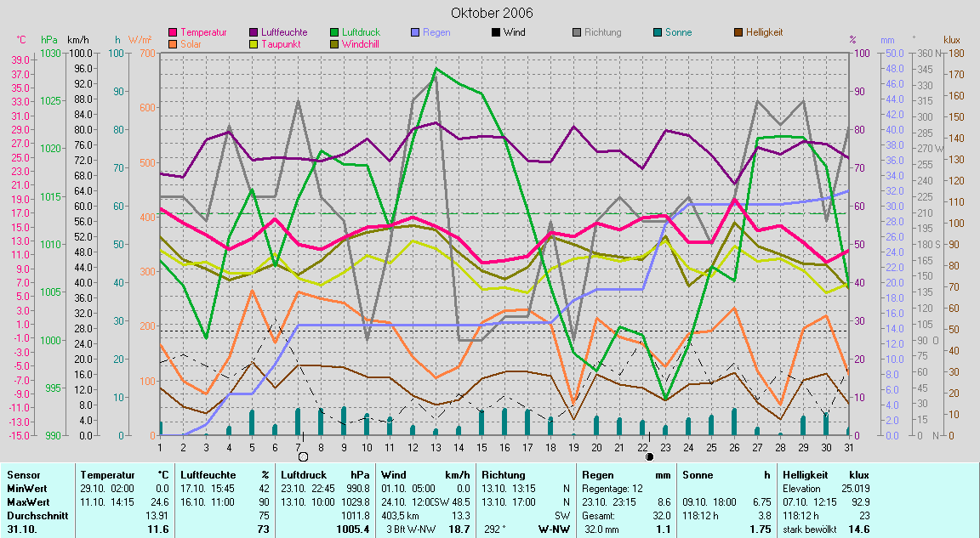The width and height of the screenshot is (980, 538).
Task: Click the green Luftdruck legend swatch
Action: click(x=335, y=32)
